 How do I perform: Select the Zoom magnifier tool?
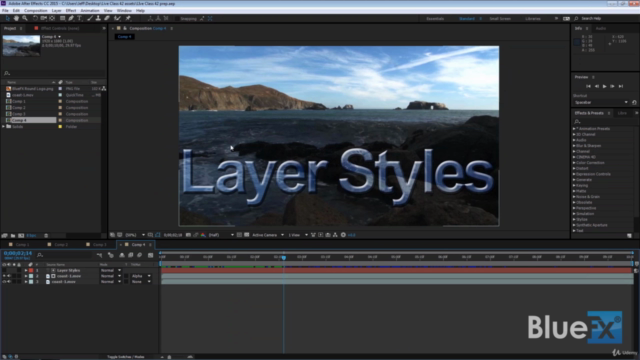pos(25,18)
